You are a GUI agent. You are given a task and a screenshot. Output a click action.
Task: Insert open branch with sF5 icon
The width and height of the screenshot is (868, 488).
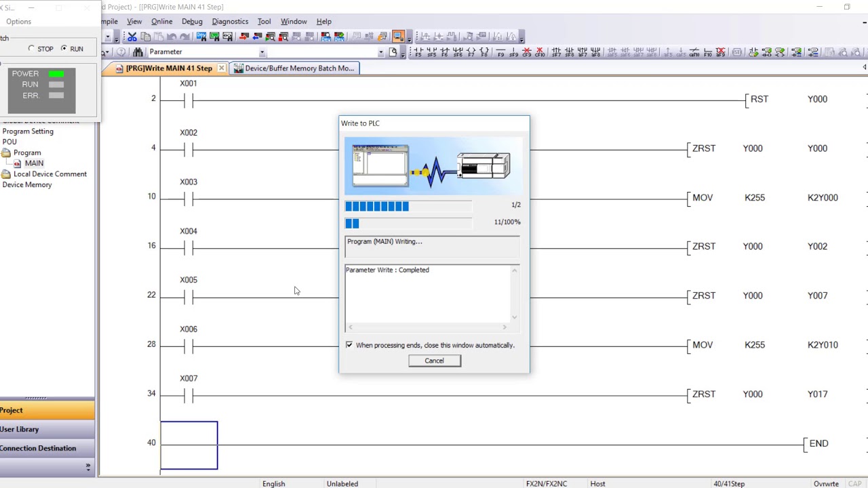[431, 52]
